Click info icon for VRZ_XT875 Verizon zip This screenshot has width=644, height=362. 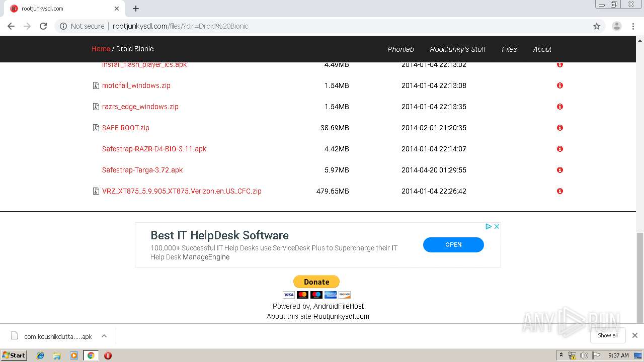[560, 191]
